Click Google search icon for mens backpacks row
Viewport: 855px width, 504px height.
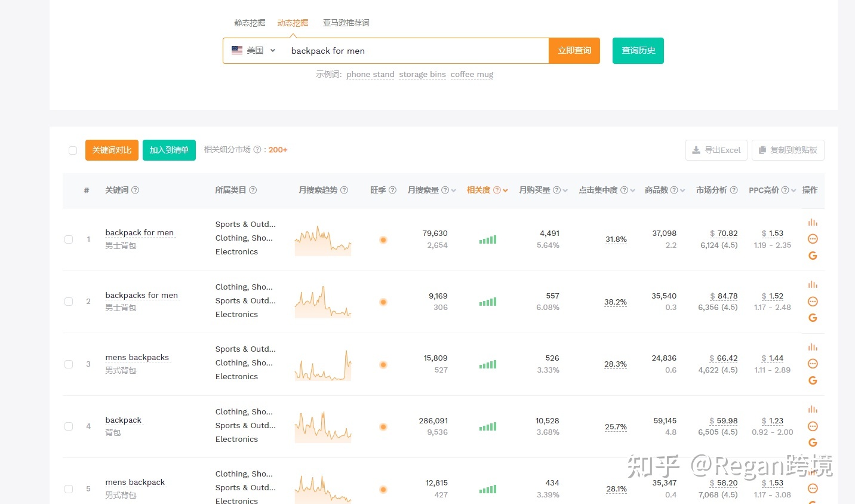pyautogui.click(x=813, y=380)
